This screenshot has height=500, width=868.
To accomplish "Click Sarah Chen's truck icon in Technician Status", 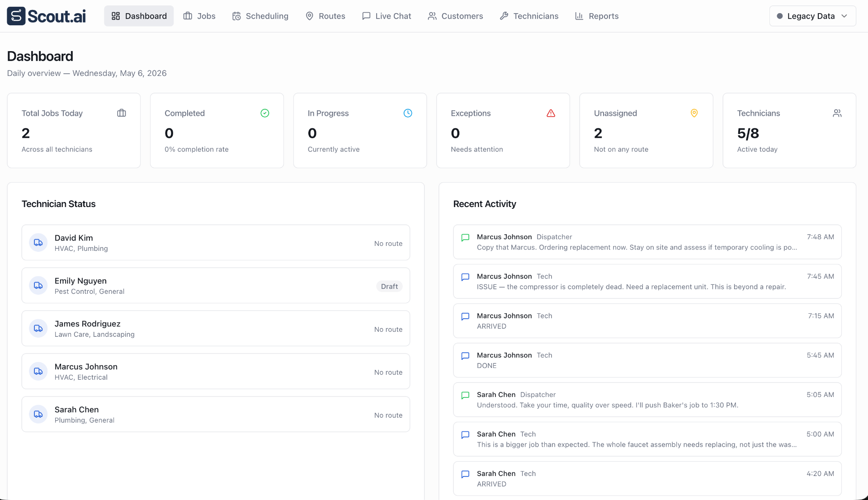I will point(38,415).
